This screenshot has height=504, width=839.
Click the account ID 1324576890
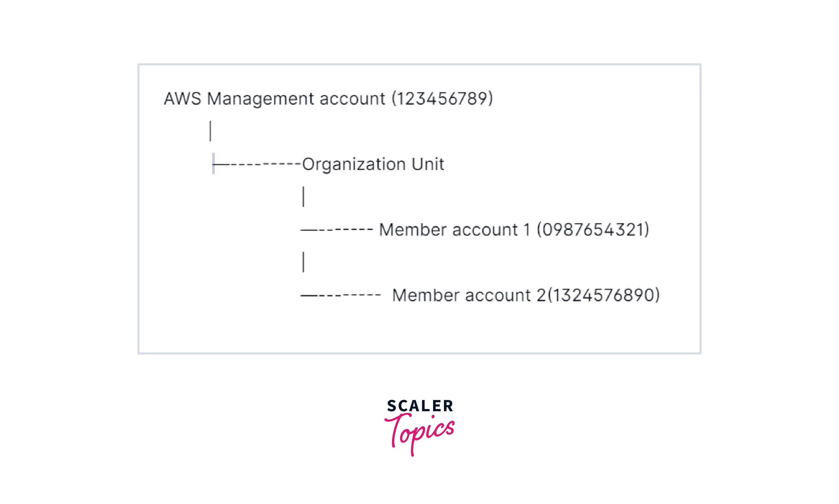pos(604,295)
